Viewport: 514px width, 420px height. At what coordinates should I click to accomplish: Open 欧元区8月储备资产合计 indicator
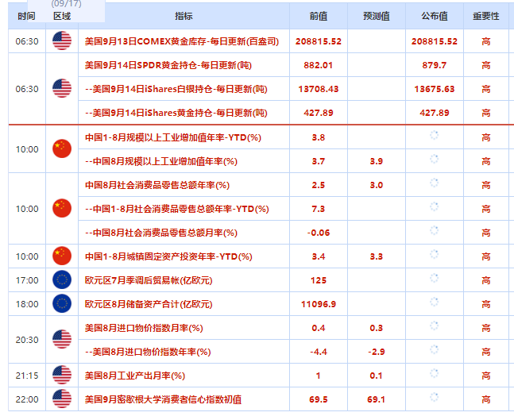pos(149,304)
